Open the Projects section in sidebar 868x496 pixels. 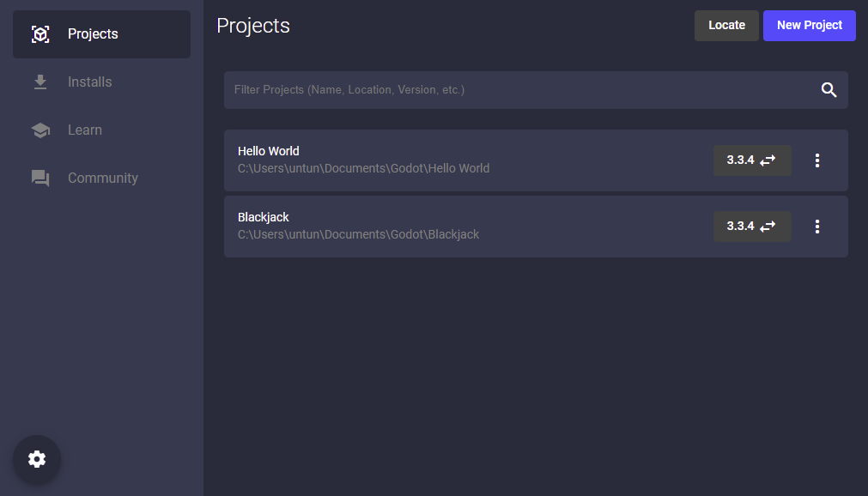(x=102, y=34)
